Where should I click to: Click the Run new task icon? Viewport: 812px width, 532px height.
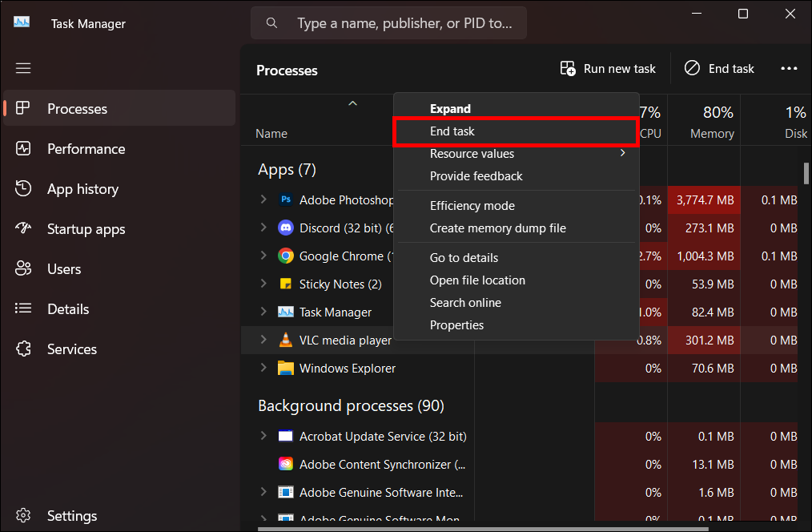click(568, 69)
